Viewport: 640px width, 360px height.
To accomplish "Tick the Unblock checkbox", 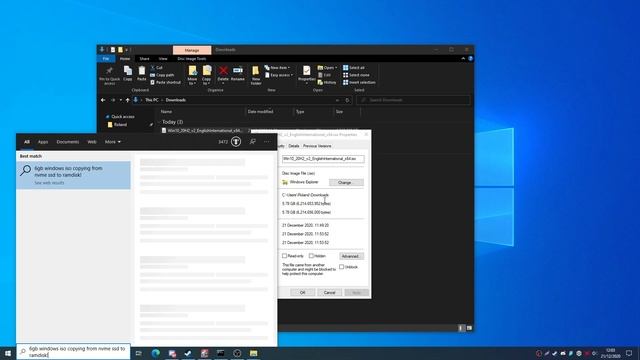I will (342, 267).
